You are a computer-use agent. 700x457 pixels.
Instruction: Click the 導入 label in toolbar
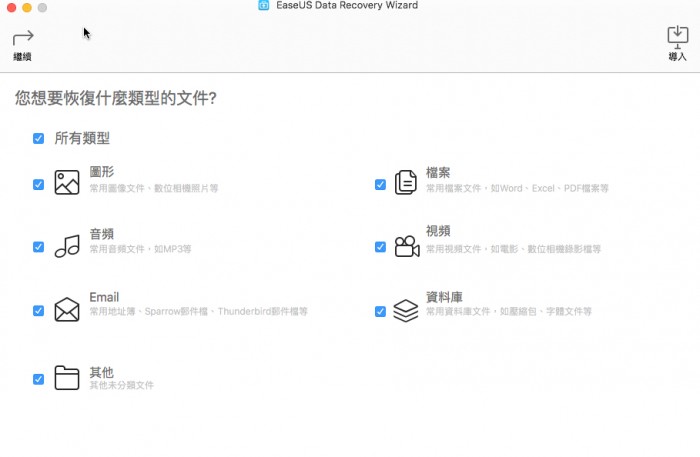coord(677,57)
